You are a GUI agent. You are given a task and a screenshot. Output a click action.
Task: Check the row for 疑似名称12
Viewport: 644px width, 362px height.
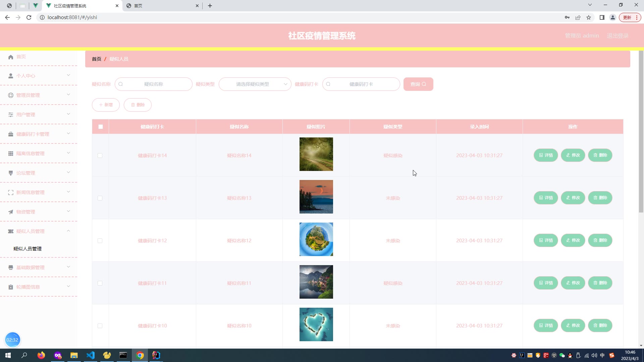tap(100, 241)
